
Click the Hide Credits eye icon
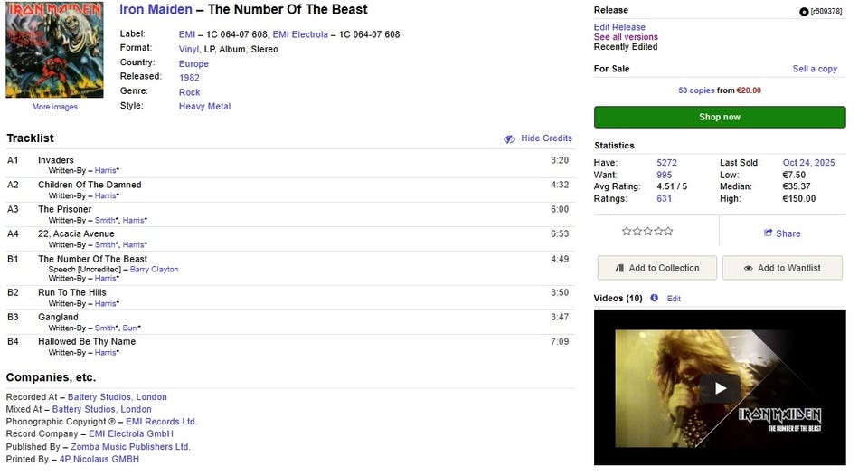tap(509, 139)
